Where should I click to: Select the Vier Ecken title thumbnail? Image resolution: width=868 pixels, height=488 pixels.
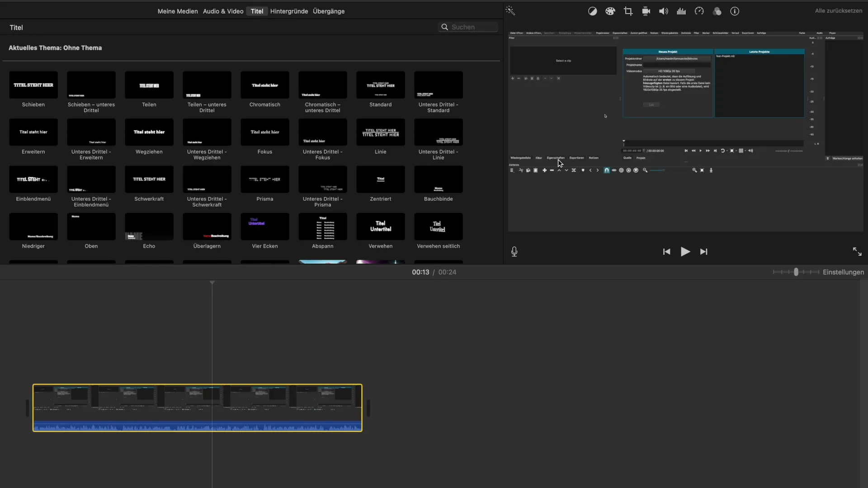(x=265, y=226)
